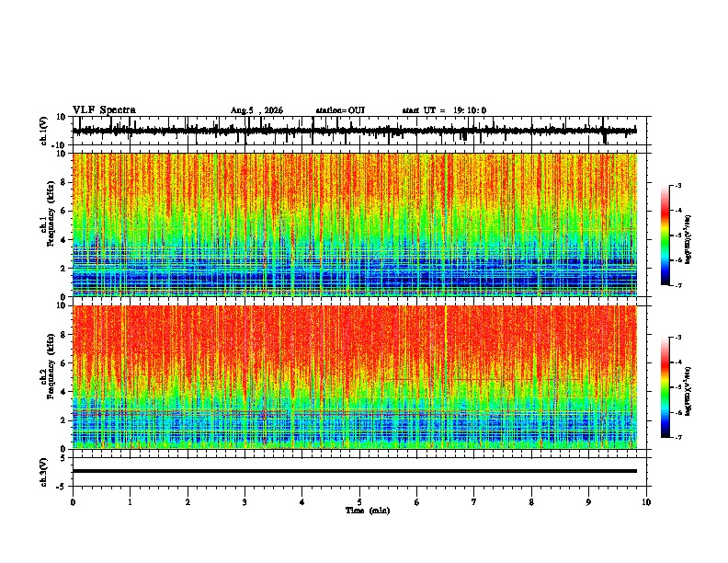Click time axis tick label "1"
Image resolution: width=728 pixels, height=563 pixels.
130,502
